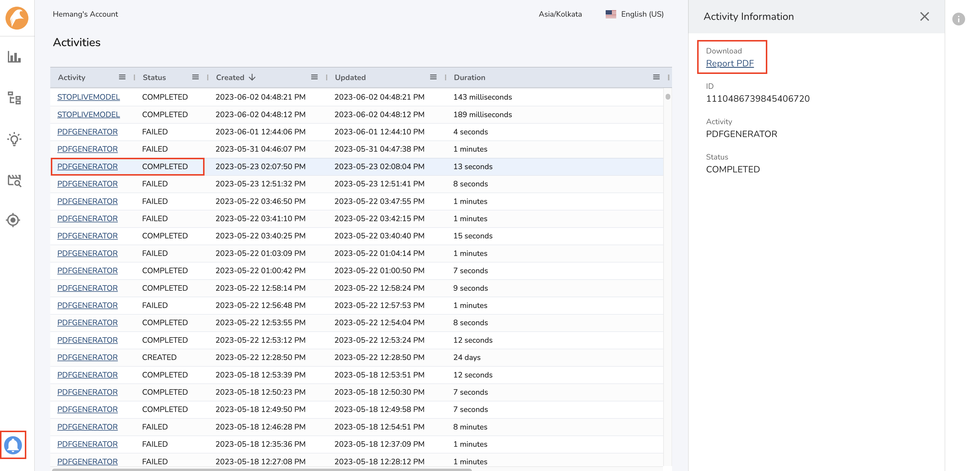This screenshot has height=471, width=980.
Task: Click the 4 seconds duration cell
Action: coord(470,132)
